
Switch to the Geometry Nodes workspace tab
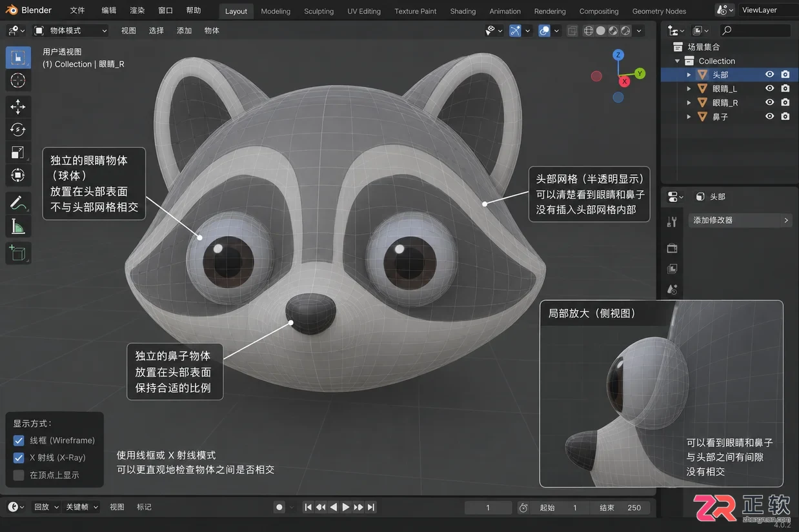pyautogui.click(x=659, y=11)
